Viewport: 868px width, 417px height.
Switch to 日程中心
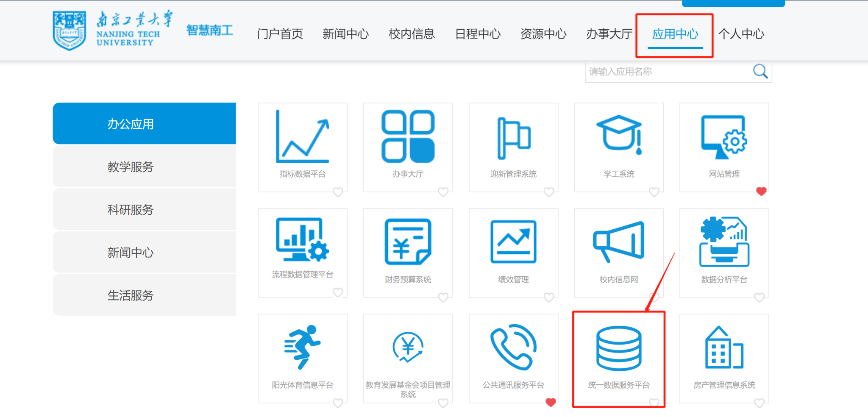(478, 34)
